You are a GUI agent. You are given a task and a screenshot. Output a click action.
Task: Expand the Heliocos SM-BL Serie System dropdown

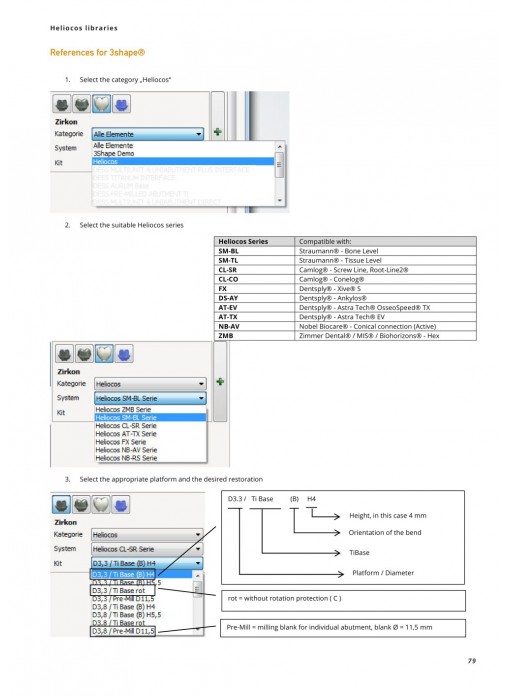(x=150, y=398)
